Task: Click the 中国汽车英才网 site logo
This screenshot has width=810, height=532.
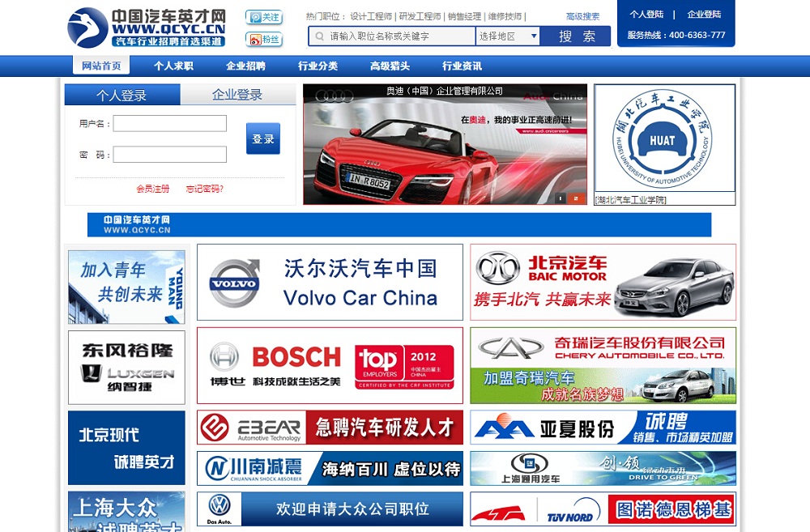Action: (x=147, y=28)
